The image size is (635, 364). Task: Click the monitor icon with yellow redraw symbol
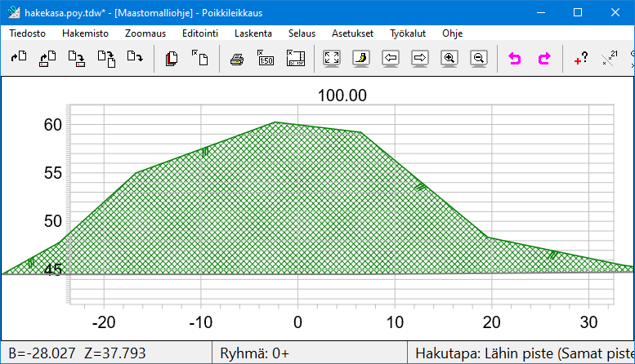click(x=361, y=59)
